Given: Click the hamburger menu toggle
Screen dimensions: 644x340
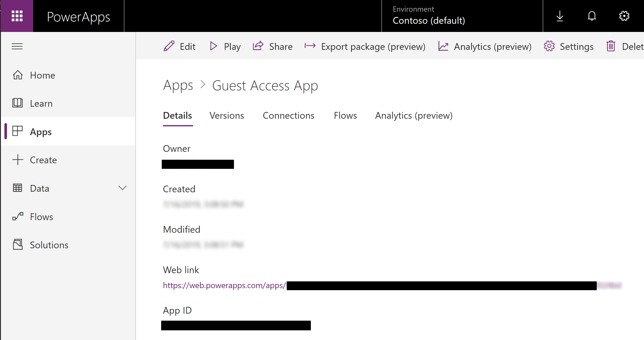Looking at the screenshot, I should pyautogui.click(x=17, y=46).
